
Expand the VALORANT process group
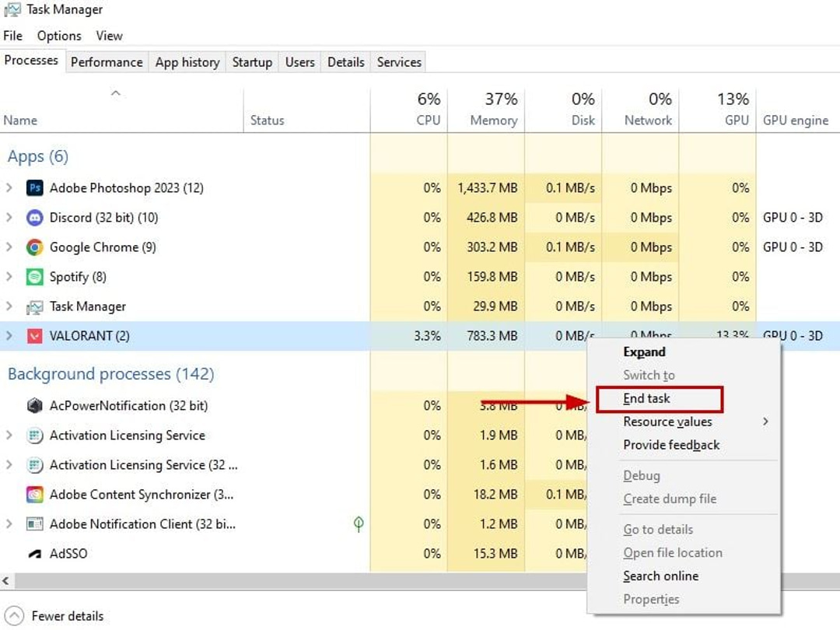(9, 336)
